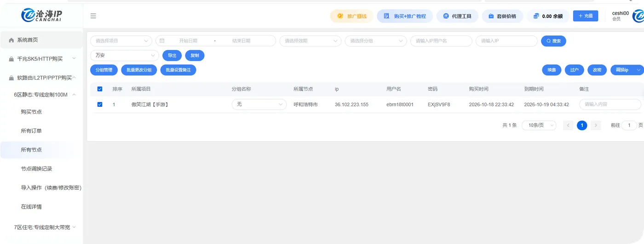Toggle the select-all checkbox in table header

pyautogui.click(x=100, y=89)
